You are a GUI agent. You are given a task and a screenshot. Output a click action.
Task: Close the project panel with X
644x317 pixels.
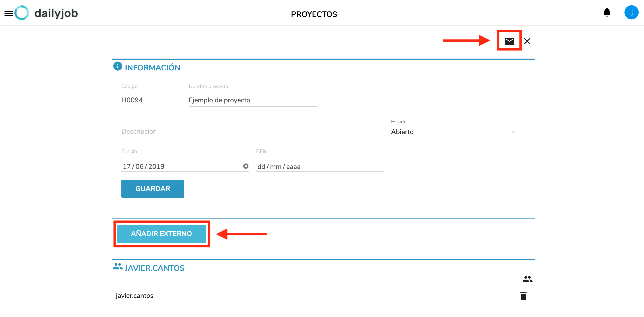point(527,41)
